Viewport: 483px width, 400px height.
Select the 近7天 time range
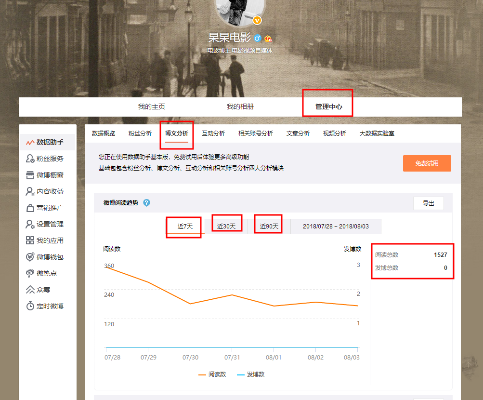click(x=185, y=226)
